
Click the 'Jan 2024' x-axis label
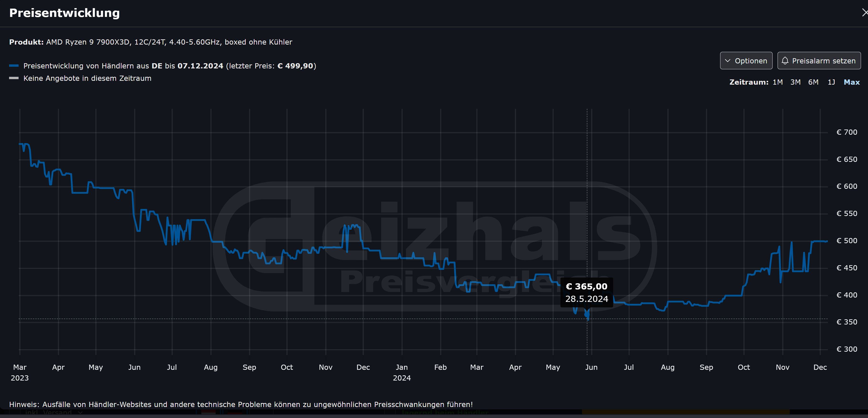(x=402, y=372)
